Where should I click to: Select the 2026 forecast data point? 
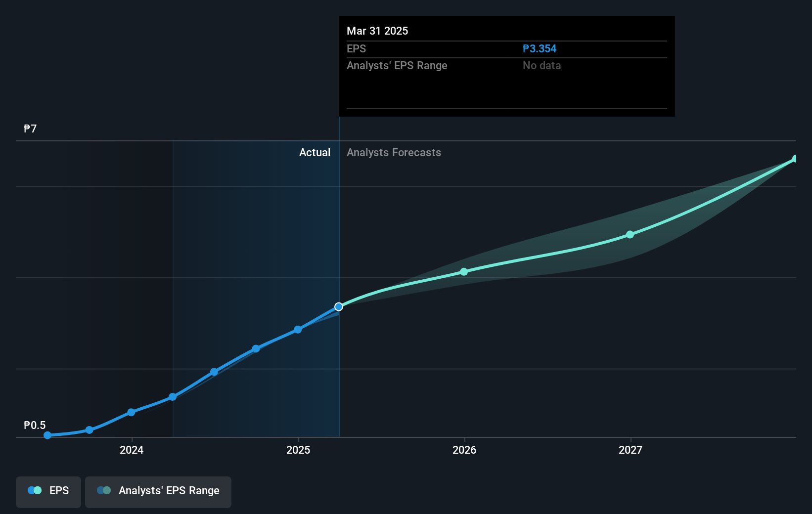(464, 272)
